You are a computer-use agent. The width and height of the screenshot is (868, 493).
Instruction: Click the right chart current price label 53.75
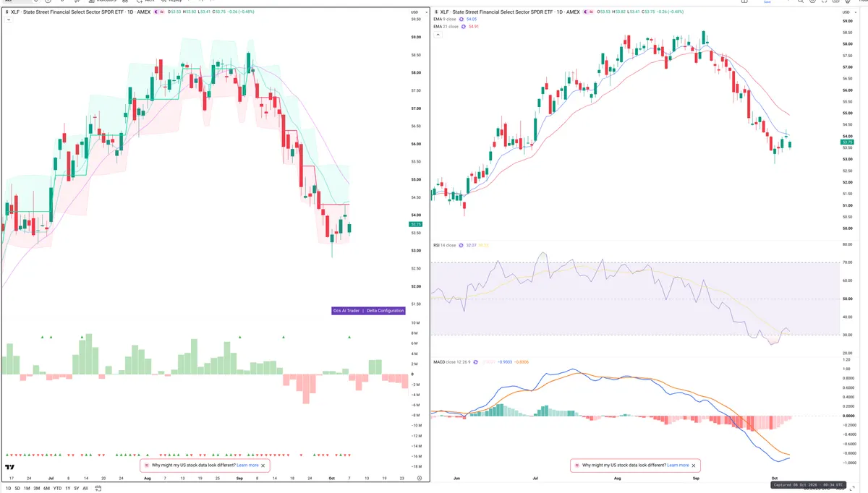(x=848, y=142)
